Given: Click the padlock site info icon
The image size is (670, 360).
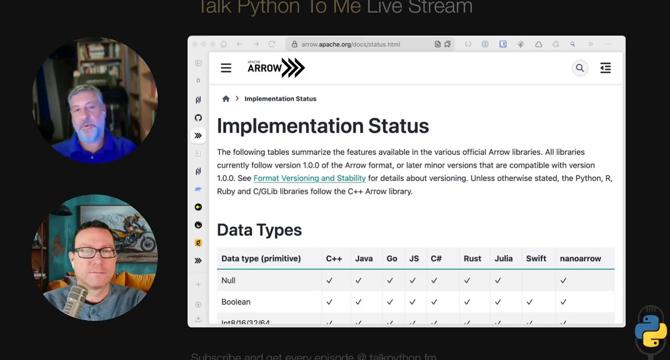Looking at the screenshot, I should (294, 44).
